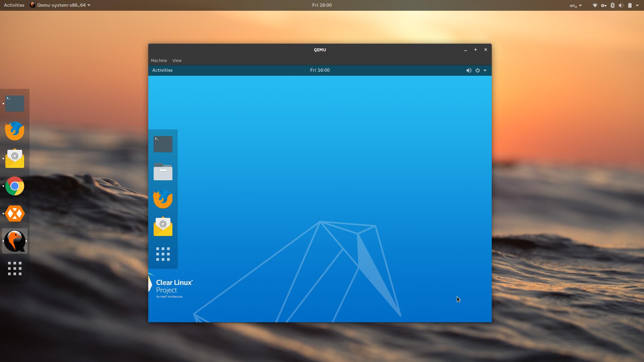
Task: Click the host battery icon
Action: (630, 5)
